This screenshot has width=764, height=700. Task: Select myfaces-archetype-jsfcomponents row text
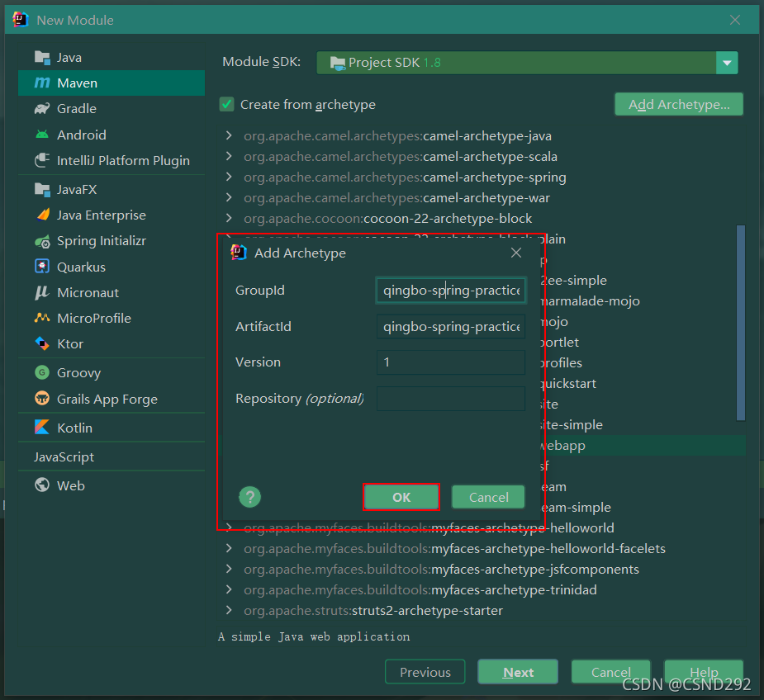point(441,570)
